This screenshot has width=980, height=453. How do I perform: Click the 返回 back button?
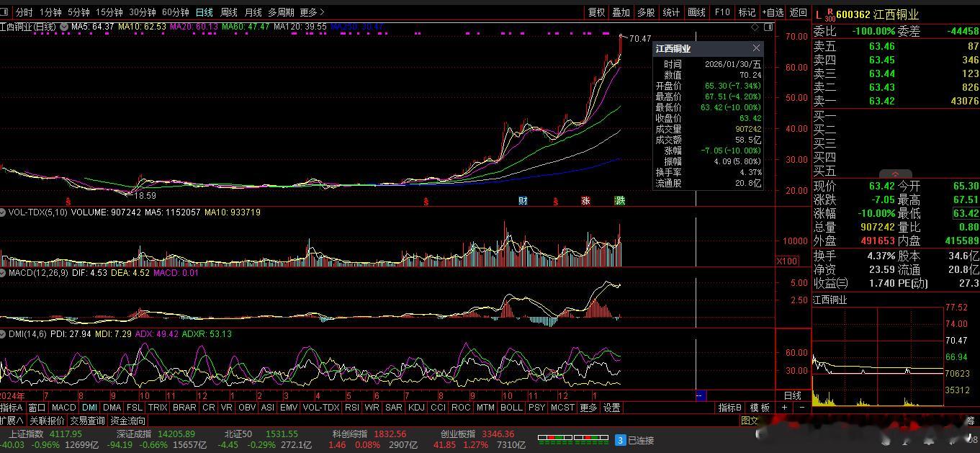point(798,12)
